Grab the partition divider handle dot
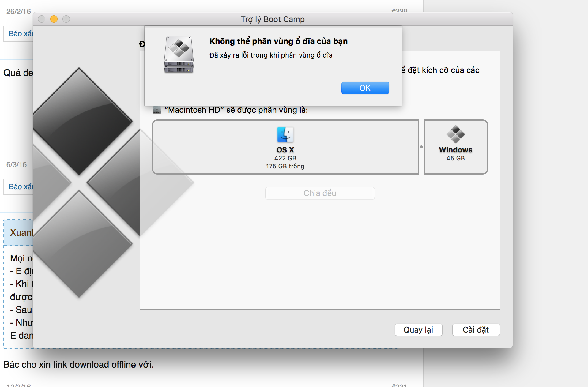588x387 pixels. (421, 147)
